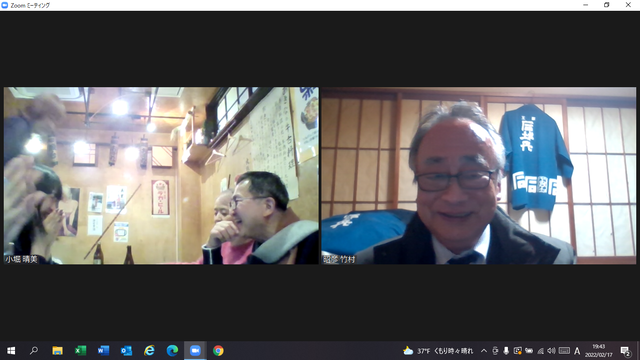The height and width of the screenshot is (360, 640).
Task: Select the 昭彦 竹村 video tile
Action: tap(478, 176)
